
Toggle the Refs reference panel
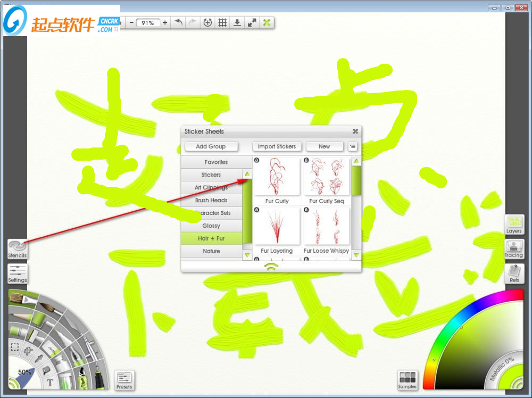(x=514, y=273)
